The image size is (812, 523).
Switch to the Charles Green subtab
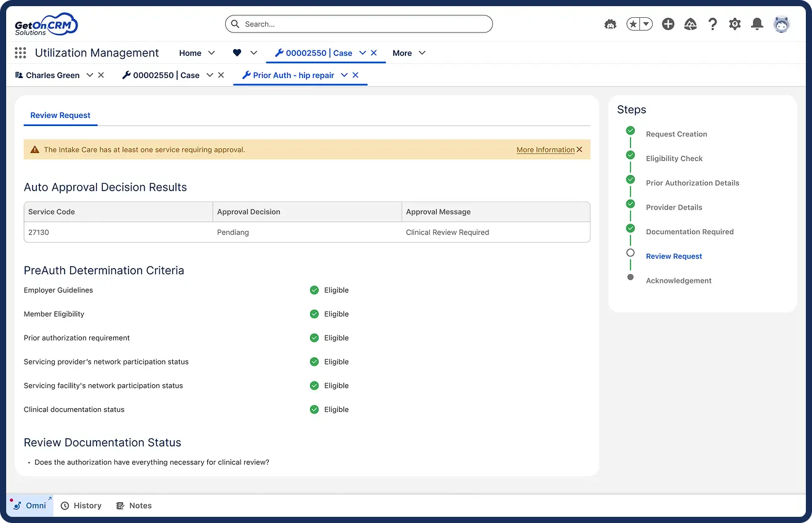[52, 75]
